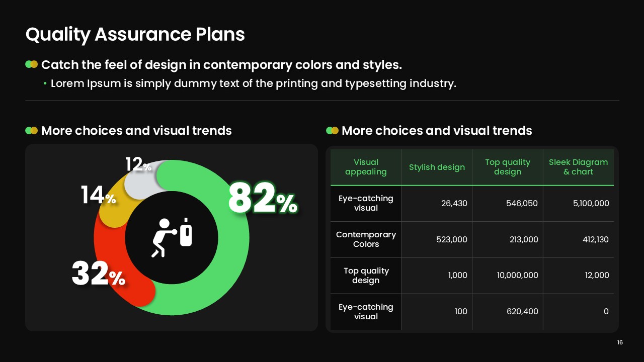Select the cell containing 10,000,000
The width and height of the screenshot is (644, 362).
(508, 276)
